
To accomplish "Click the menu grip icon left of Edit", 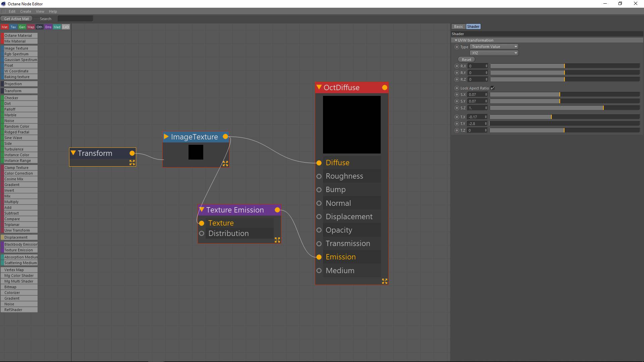I will (4, 11).
